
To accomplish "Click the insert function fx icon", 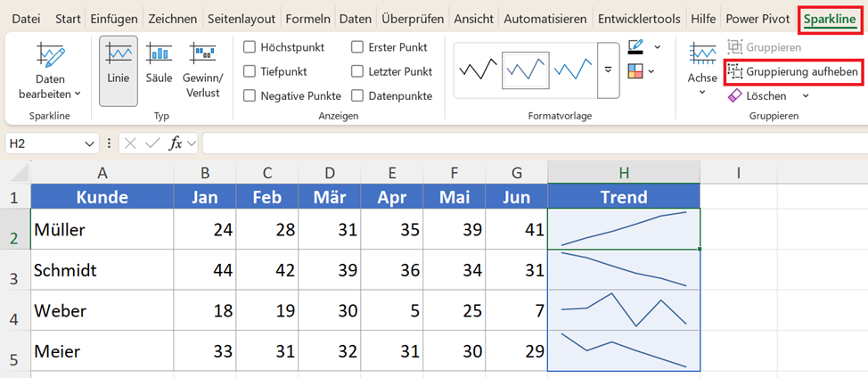I will pyautogui.click(x=176, y=144).
